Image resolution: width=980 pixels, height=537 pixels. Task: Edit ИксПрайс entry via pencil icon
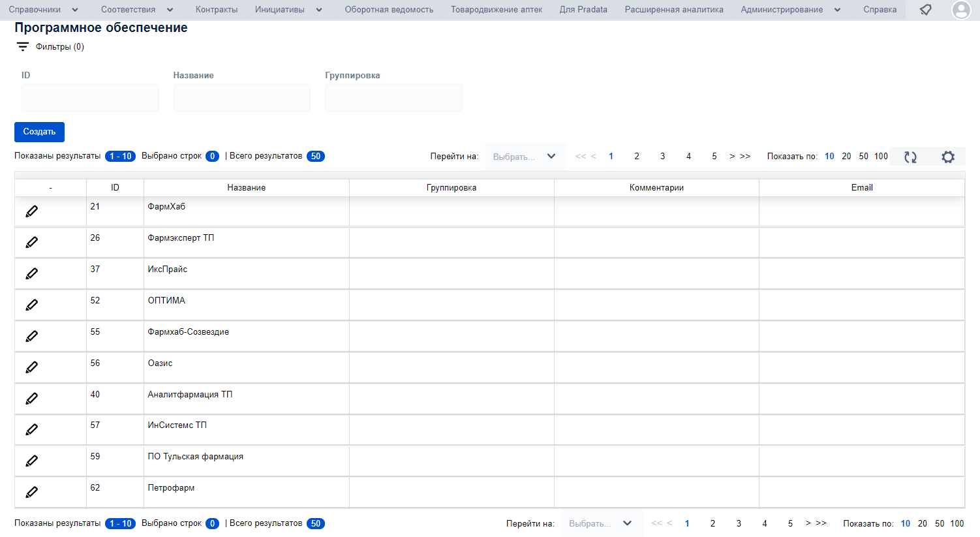click(31, 274)
